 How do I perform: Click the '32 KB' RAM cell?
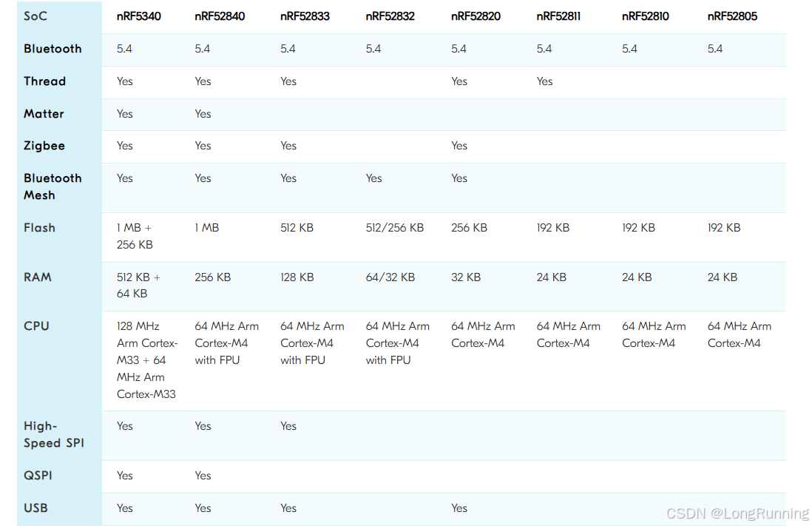click(x=466, y=277)
